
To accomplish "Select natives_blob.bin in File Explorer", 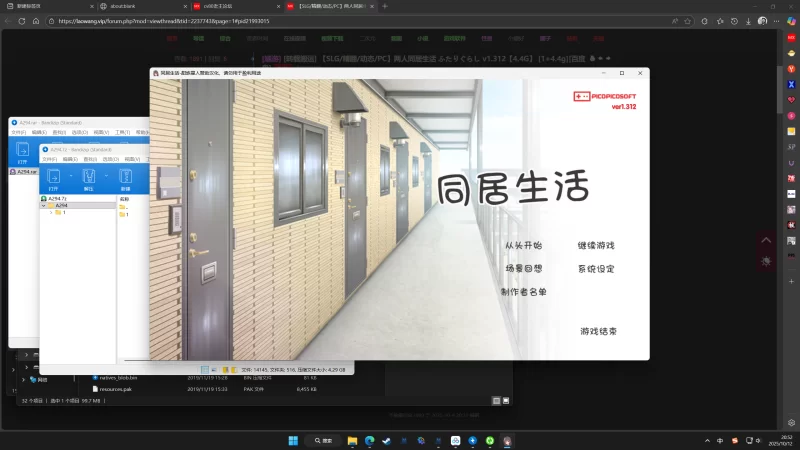I will (x=118, y=378).
